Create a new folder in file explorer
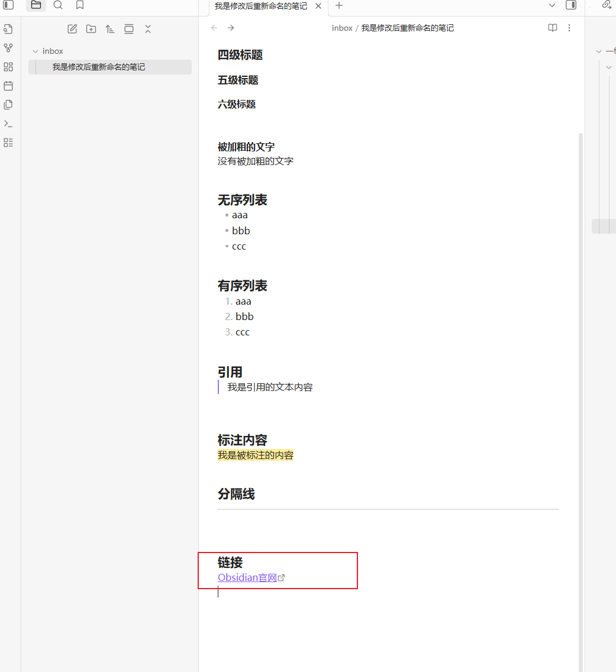 pyautogui.click(x=91, y=29)
